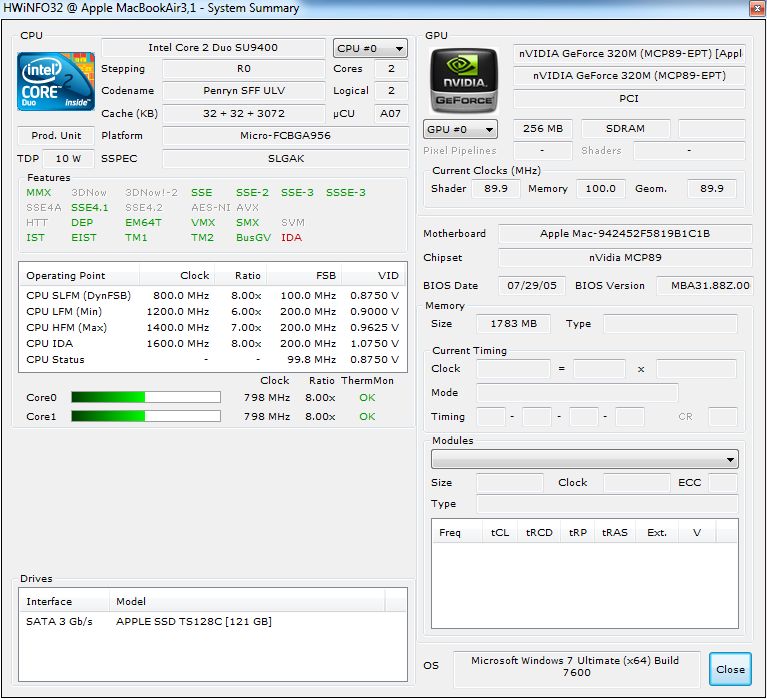Click the tCL column header in Modules

500,532
